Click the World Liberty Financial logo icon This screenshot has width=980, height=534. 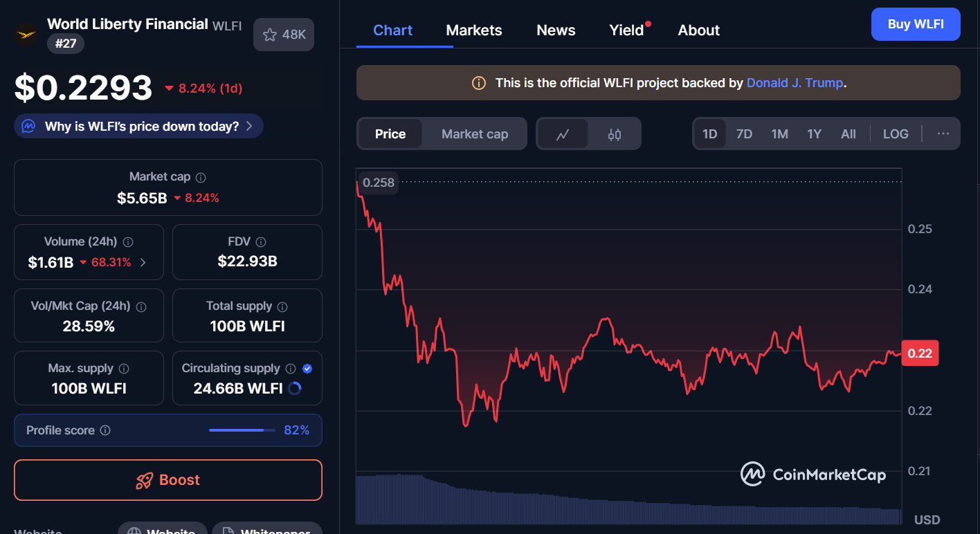[x=27, y=34]
